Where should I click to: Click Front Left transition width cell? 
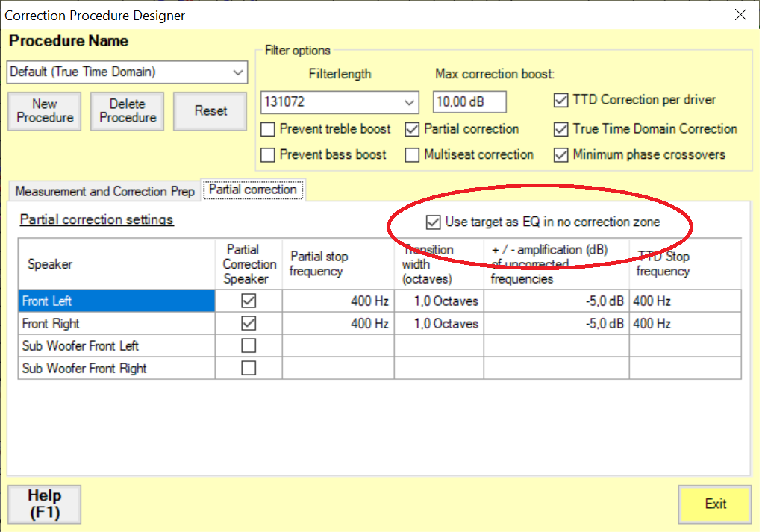pyautogui.click(x=439, y=301)
